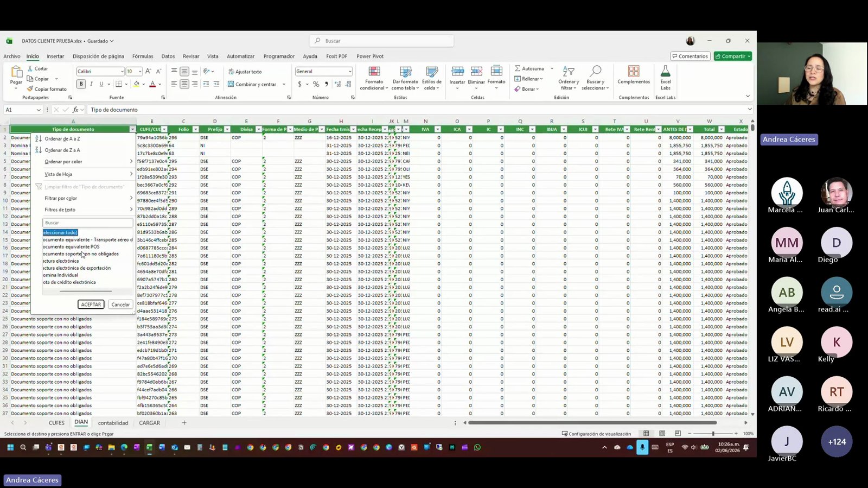Open the Comentarios button

(690, 56)
